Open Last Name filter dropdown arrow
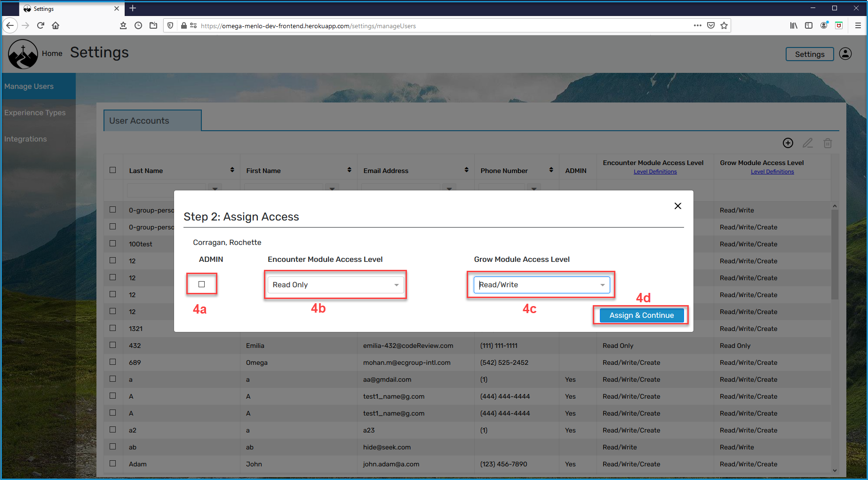 (x=215, y=188)
